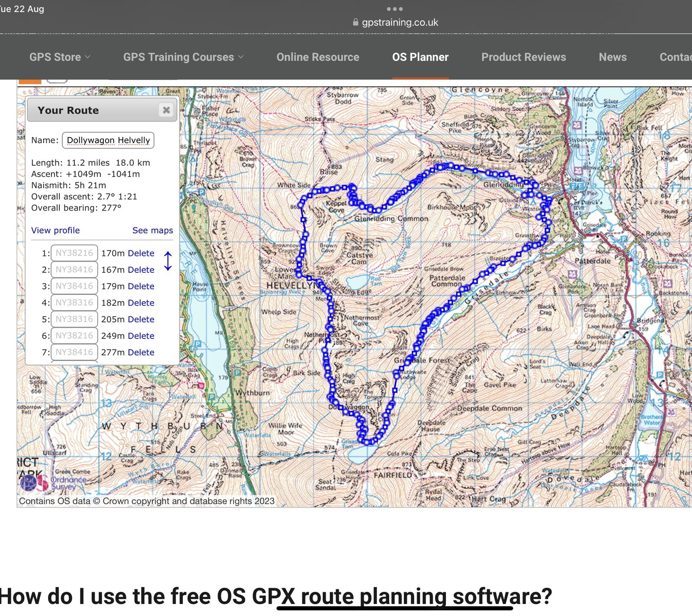
Task: Delete waypoint 7 at 277m
Action: [141, 352]
